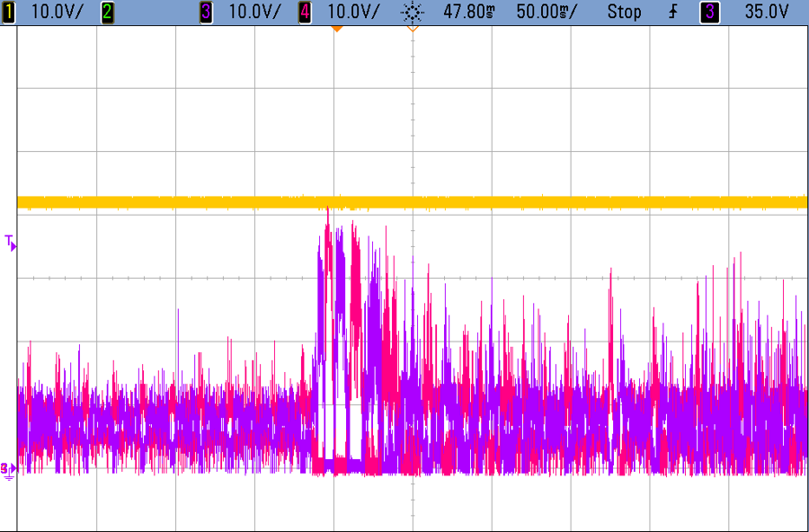Click the 35.0V trigger level readout

coord(766,12)
